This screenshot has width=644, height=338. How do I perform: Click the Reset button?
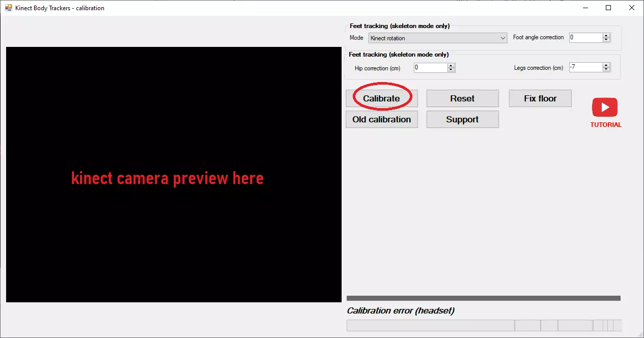coord(462,98)
